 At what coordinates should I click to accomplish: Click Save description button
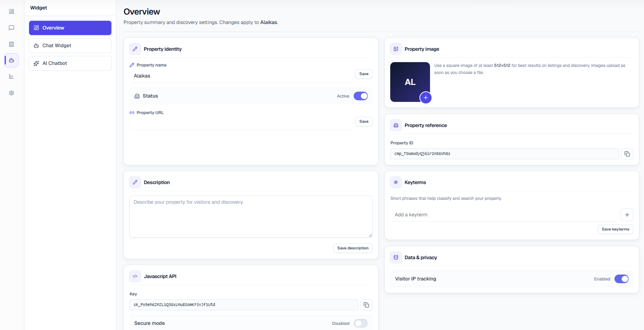(353, 248)
